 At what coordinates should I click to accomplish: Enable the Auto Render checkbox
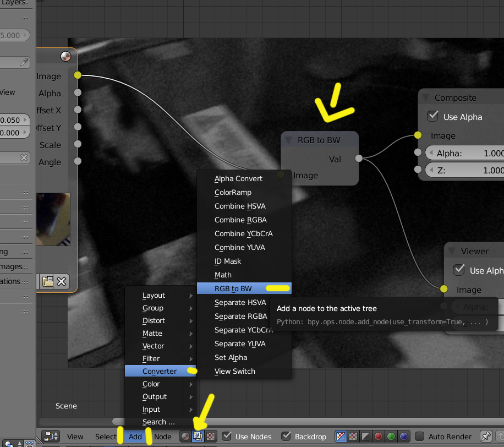[419, 437]
